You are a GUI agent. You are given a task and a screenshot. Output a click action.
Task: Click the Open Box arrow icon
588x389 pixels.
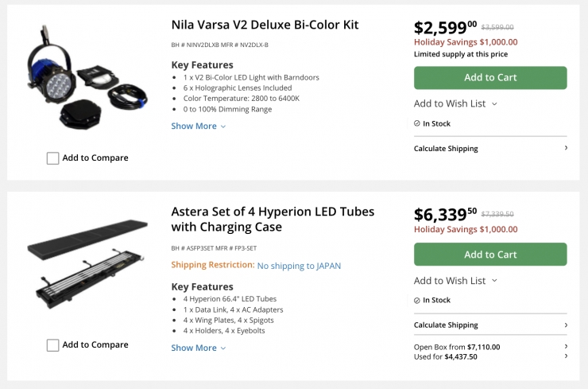click(566, 347)
